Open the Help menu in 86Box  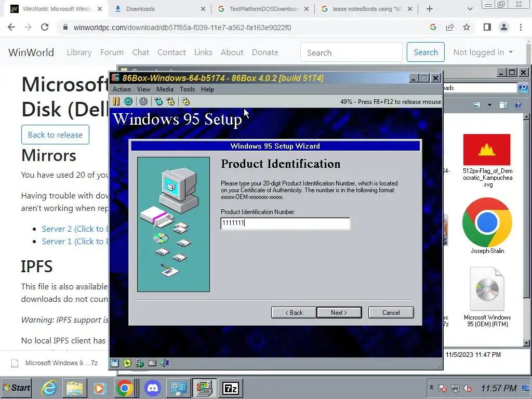207,89
